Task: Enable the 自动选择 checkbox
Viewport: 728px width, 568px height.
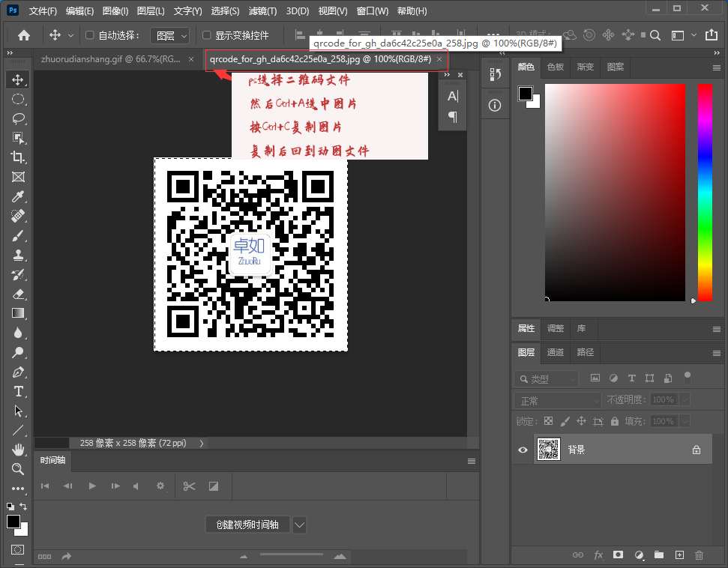Action: pos(90,35)
